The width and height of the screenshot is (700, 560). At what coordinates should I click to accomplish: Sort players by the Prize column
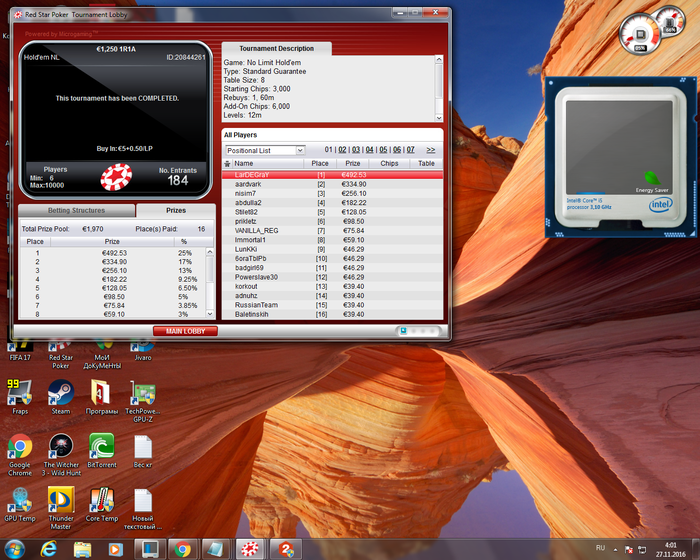[x=353, y=163]
